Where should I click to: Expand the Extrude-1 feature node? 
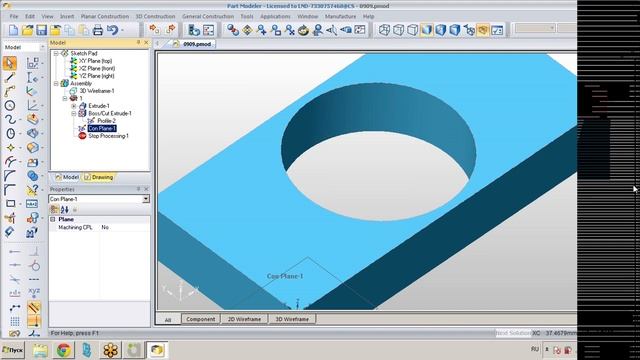point(74,106)
